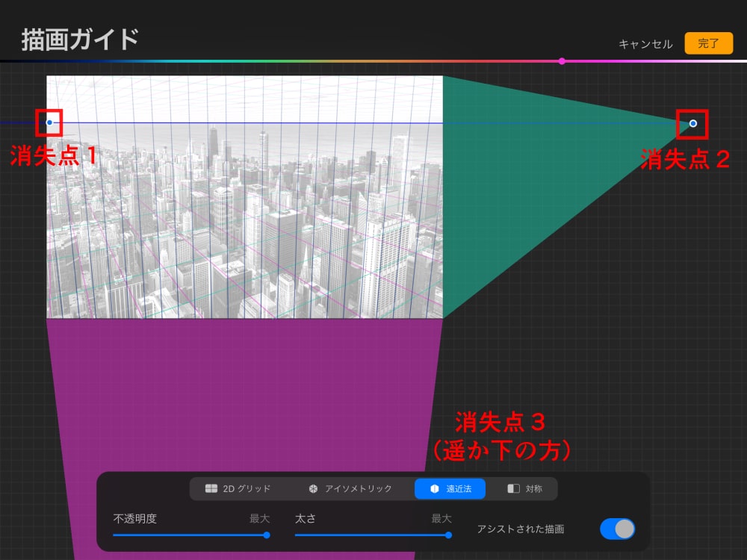Screen dimensions: 747x560
Task: Click the 消失点2 point marker
Action: tap(692, 124)
